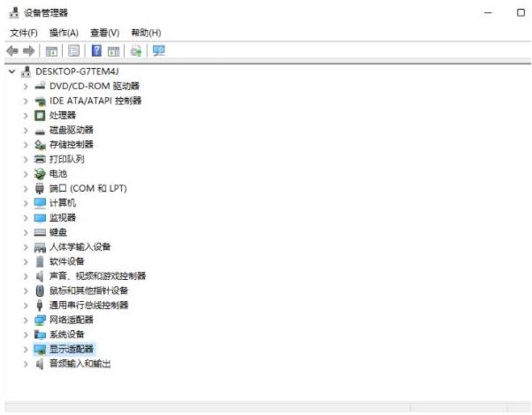Click the 软件设备 icon
532x415 pixels.
[x=40, y=261]
